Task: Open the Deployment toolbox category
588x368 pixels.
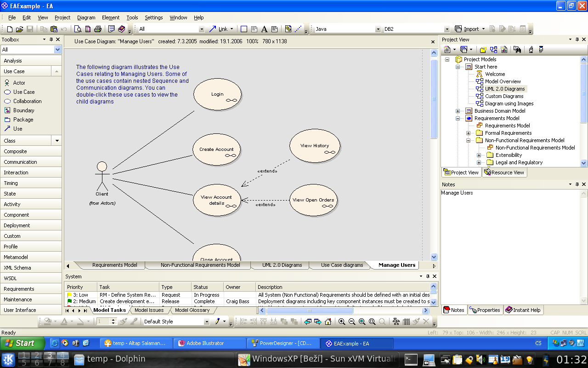Action: 31,225
